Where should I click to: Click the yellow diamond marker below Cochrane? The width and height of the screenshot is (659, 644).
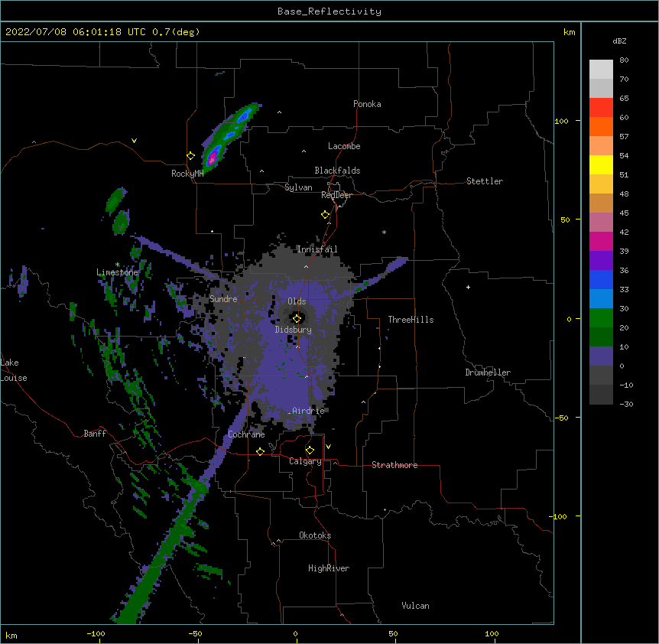(260, 451)
